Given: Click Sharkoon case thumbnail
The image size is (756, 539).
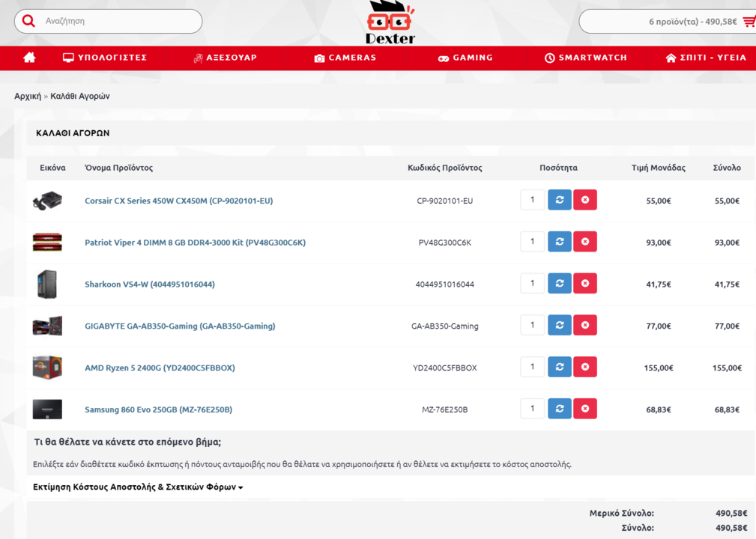Looking at the screenshot, I should (47, 284).
